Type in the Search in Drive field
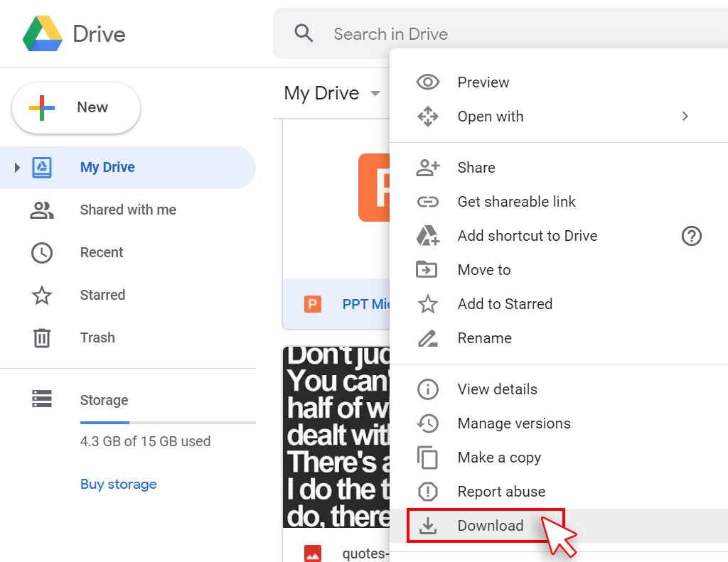 pyautogui.click(x=391, y=34)
